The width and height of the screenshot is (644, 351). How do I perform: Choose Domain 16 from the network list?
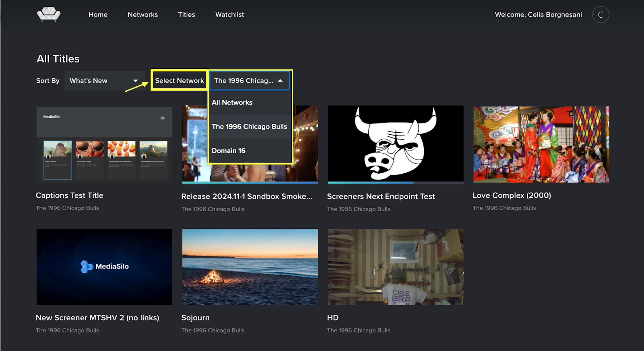click(x=250, y=151)
